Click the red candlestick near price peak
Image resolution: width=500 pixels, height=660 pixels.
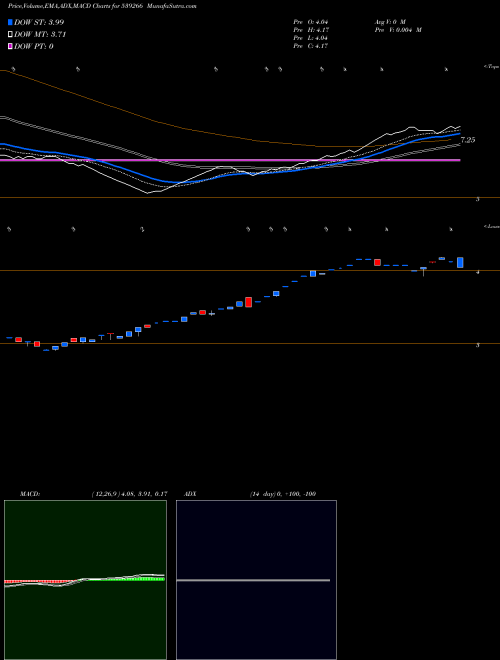point(378,262)
